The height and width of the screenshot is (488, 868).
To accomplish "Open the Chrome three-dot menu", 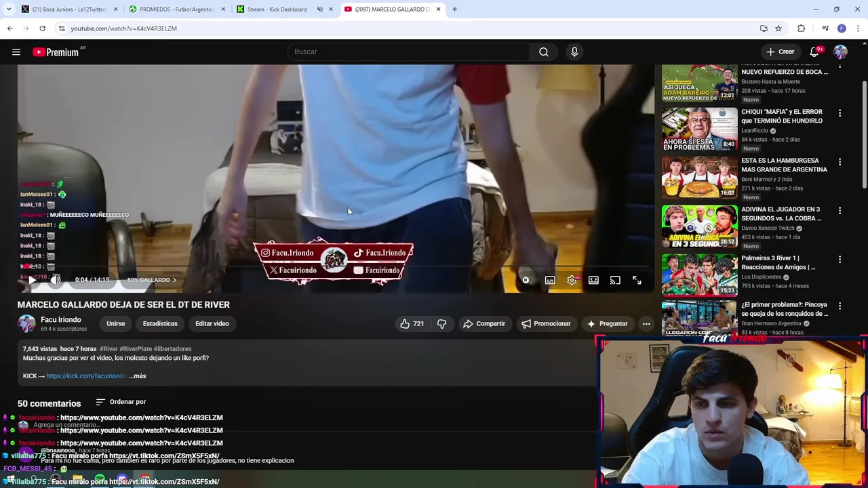I will click(x=859, y=28).
